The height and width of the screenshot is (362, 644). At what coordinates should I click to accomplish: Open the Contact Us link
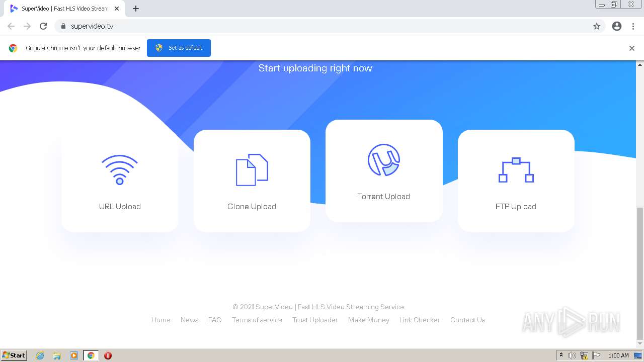(x=468, y=320)
